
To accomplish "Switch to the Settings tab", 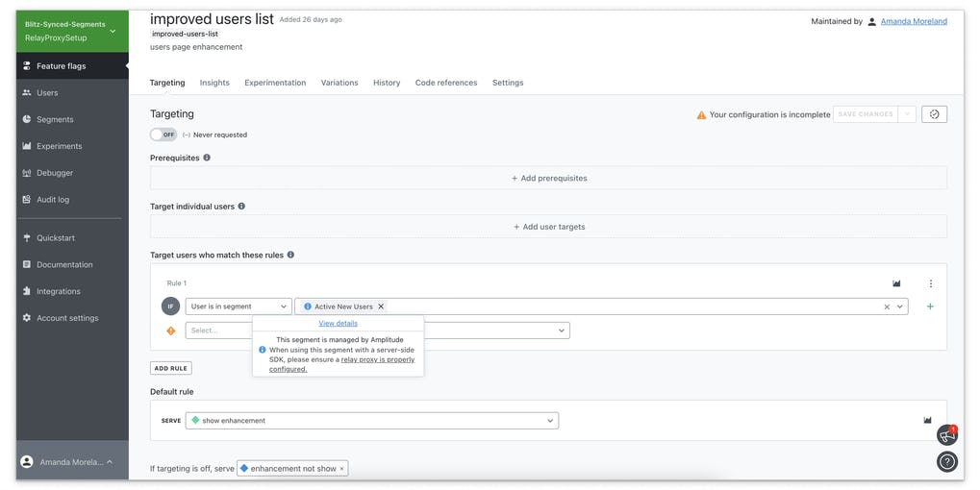I will [508, 83].
